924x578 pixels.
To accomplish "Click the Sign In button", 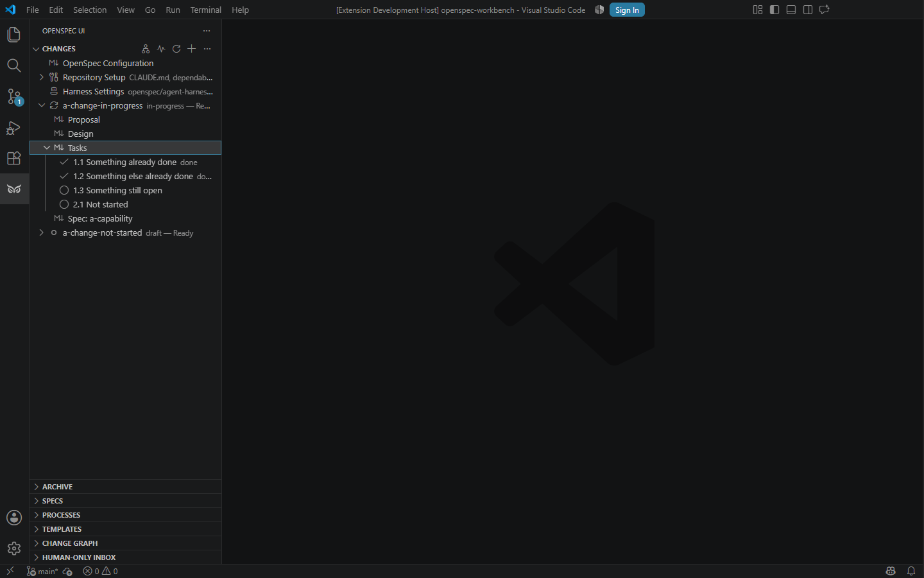I will (x=627, y=10).
